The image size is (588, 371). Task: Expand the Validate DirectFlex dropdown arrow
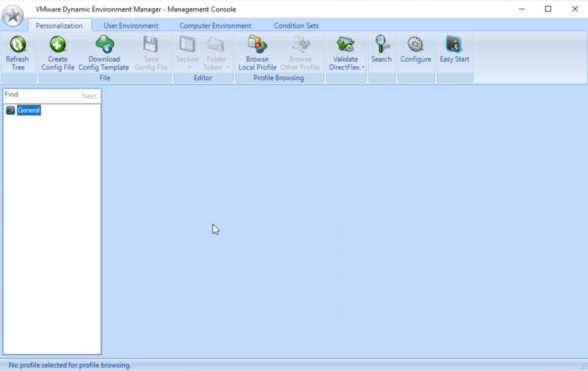363,68
